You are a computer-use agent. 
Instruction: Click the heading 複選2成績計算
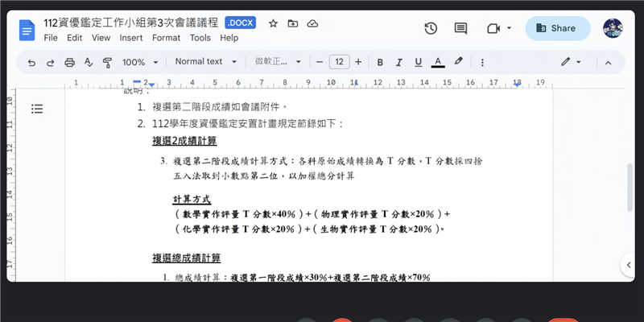[184, 141]
